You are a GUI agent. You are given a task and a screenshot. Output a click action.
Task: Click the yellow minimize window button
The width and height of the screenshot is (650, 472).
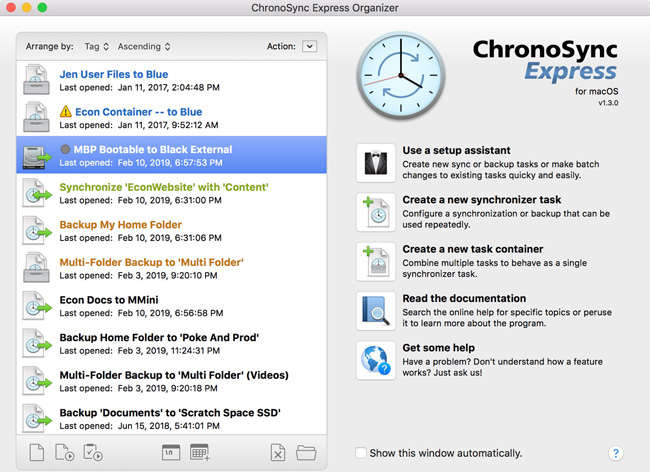27,7
